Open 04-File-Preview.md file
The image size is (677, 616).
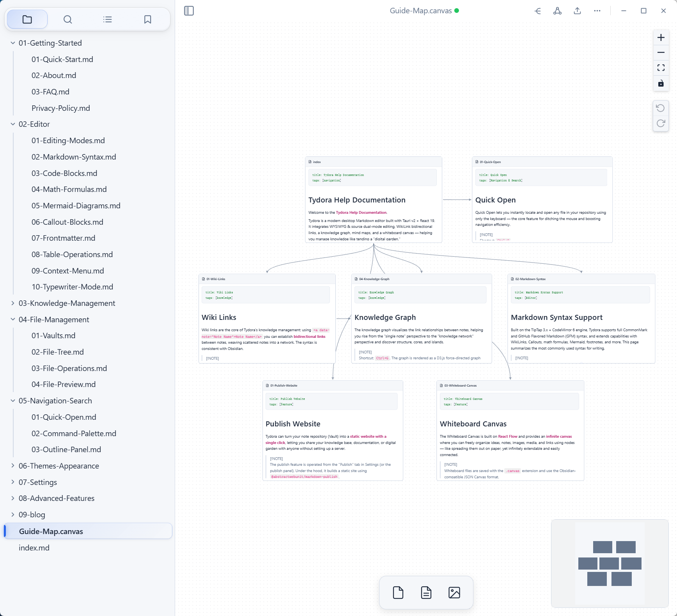click(x=64, y=384)
